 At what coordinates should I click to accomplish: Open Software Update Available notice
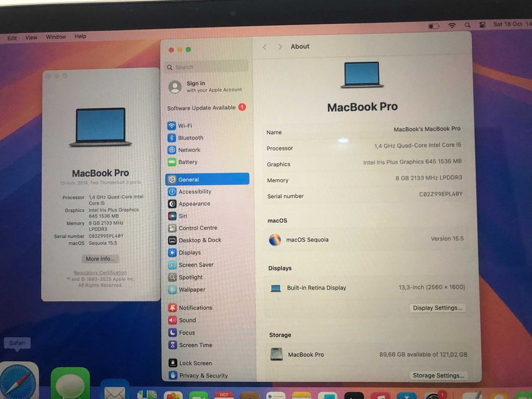tap(206, 108)
